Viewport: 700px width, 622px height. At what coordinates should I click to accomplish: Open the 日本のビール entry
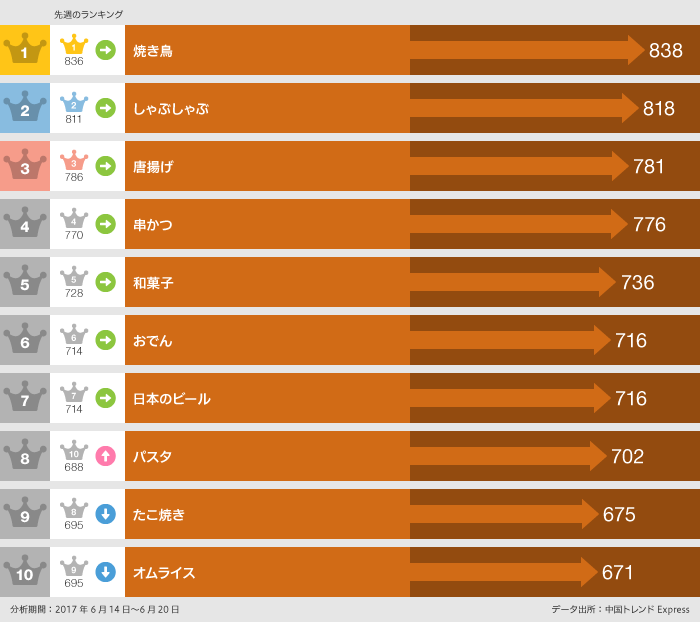172,398
